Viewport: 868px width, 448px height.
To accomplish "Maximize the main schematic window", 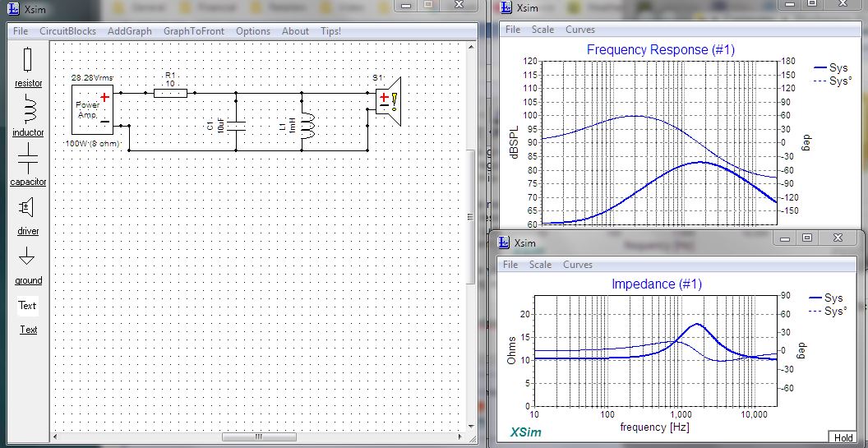I will (428, 4).
